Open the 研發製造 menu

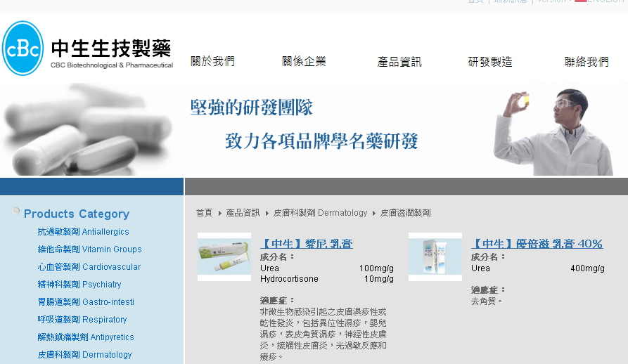tap(490, 62)
